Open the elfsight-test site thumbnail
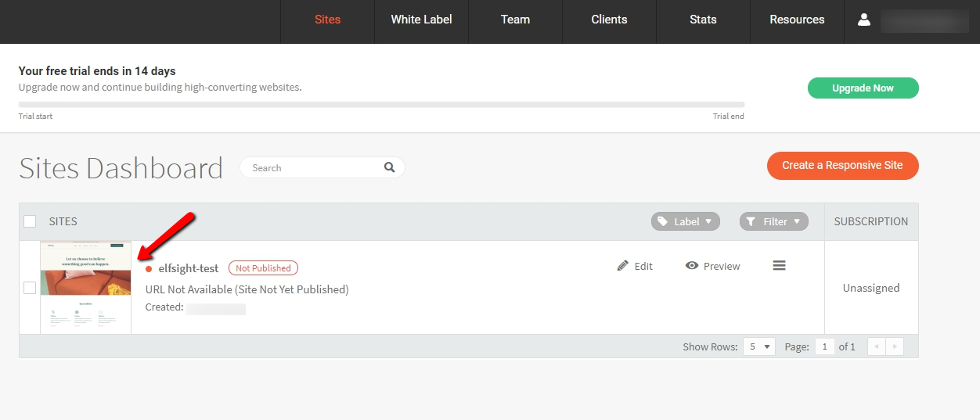 pyautogui.click(x=85, y=288)
